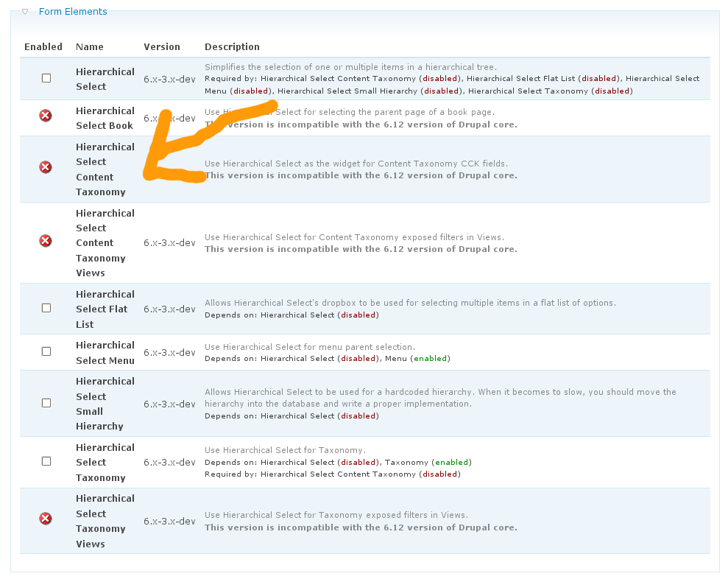The image size is (728, 582).
Task: Check the Hierarchical Select Small Hierarchy box
Action: point(46,403)
